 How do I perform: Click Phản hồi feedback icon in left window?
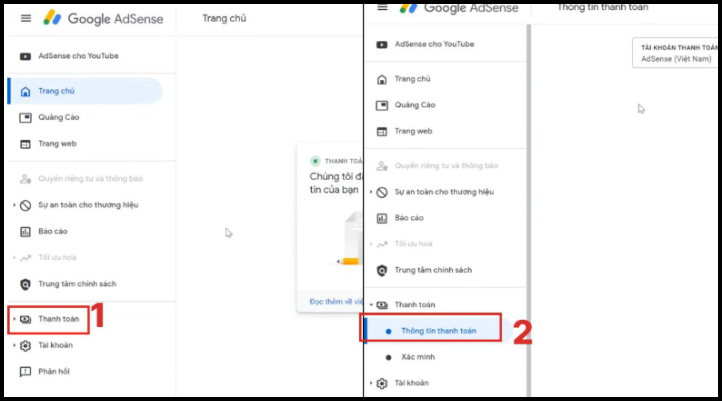(25, 372)
